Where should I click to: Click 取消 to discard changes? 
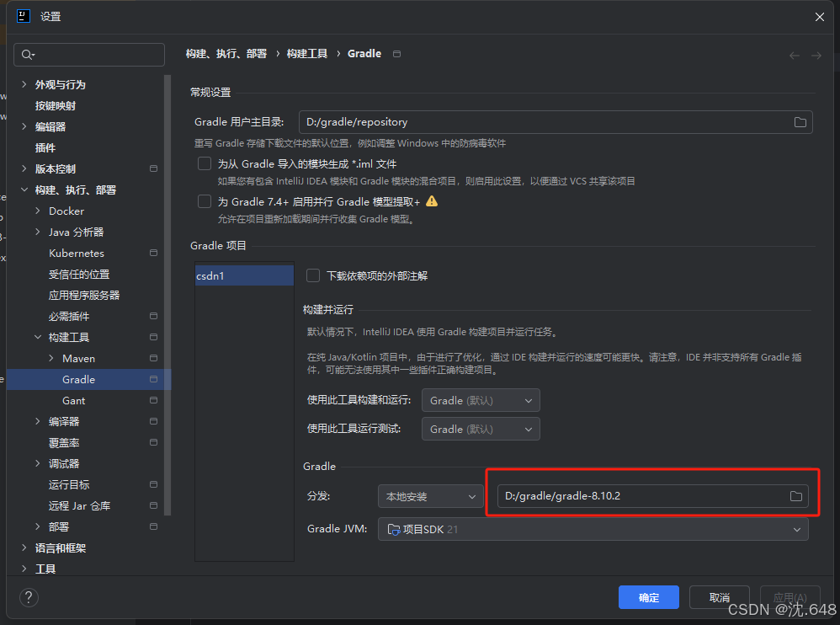click(x=719, y=597)
